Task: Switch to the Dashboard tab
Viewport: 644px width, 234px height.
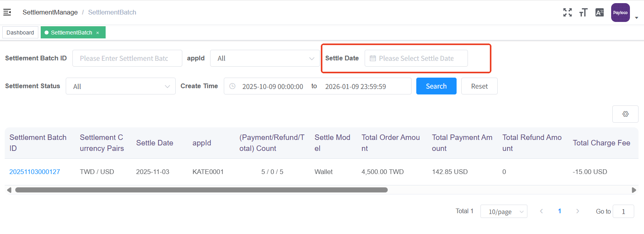Action: point(20,33)
